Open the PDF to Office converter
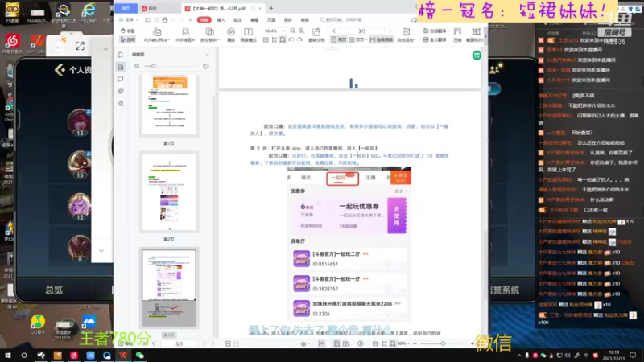Image resolution: width=644 pixels, height=362 pixels. (156, 35)
